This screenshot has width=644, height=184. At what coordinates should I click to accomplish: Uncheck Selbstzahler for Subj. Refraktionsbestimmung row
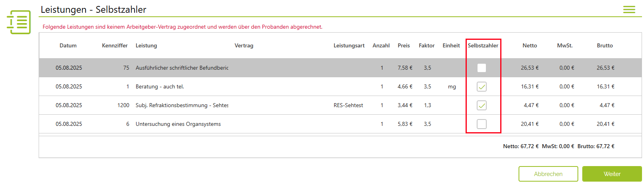[482, 106]
